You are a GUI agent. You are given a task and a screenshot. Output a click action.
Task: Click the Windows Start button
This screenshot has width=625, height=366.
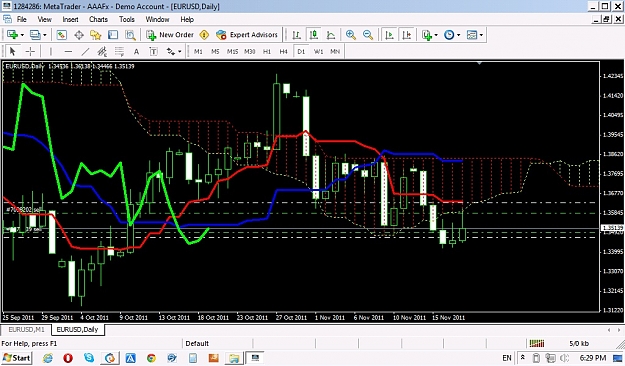pyautogui.click(x=16, y=358)
